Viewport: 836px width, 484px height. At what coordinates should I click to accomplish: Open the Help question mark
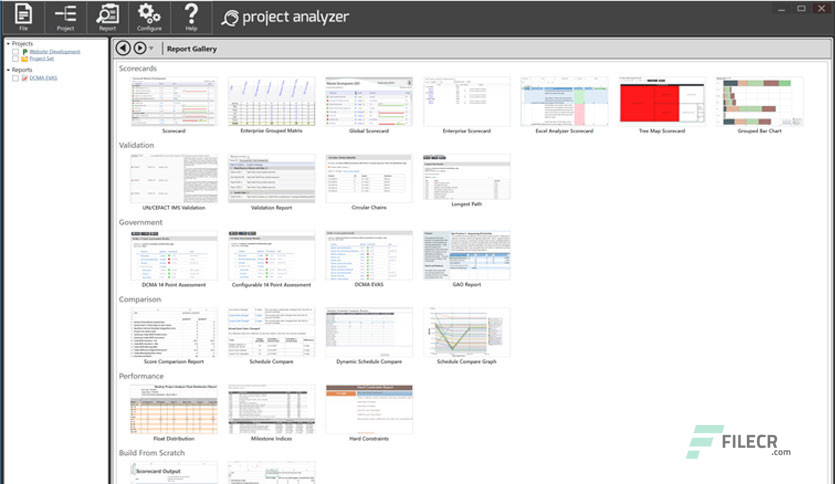coord(191,17)
